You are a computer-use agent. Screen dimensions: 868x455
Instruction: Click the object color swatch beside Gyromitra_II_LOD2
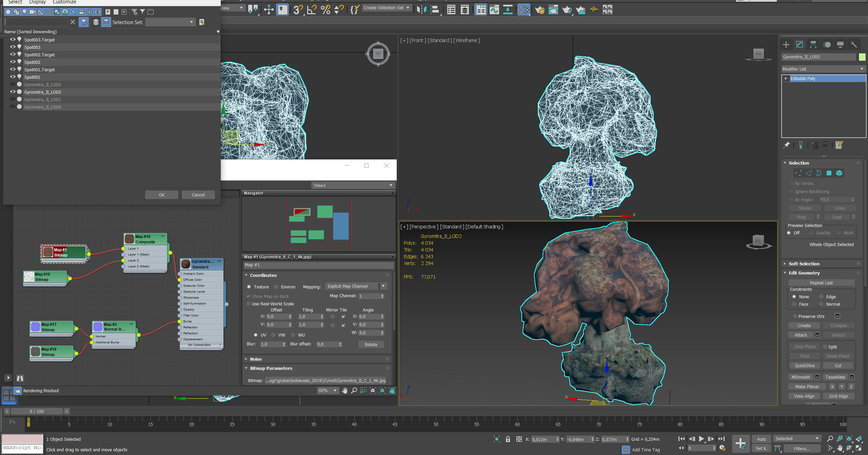pyautogui.click(x=862, y=57)
